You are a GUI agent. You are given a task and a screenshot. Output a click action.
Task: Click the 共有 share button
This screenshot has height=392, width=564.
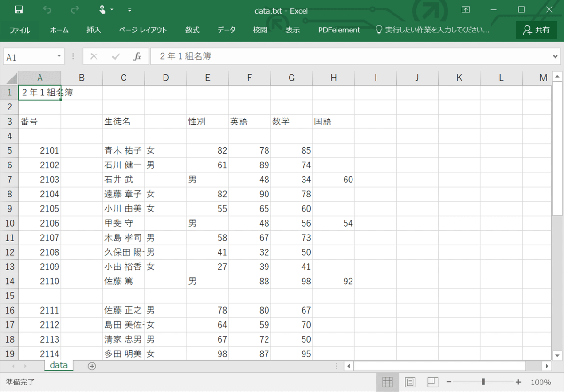tap(536, 30)
